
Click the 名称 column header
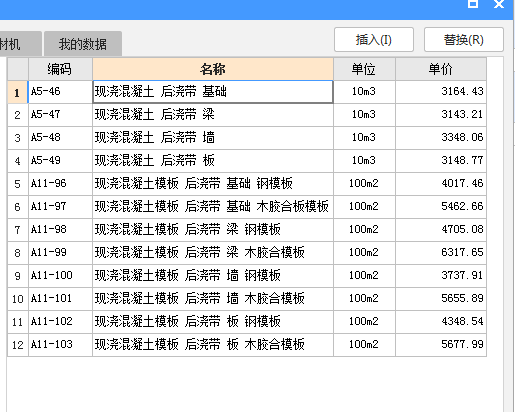pyautogui.click(x=213, y=69)
